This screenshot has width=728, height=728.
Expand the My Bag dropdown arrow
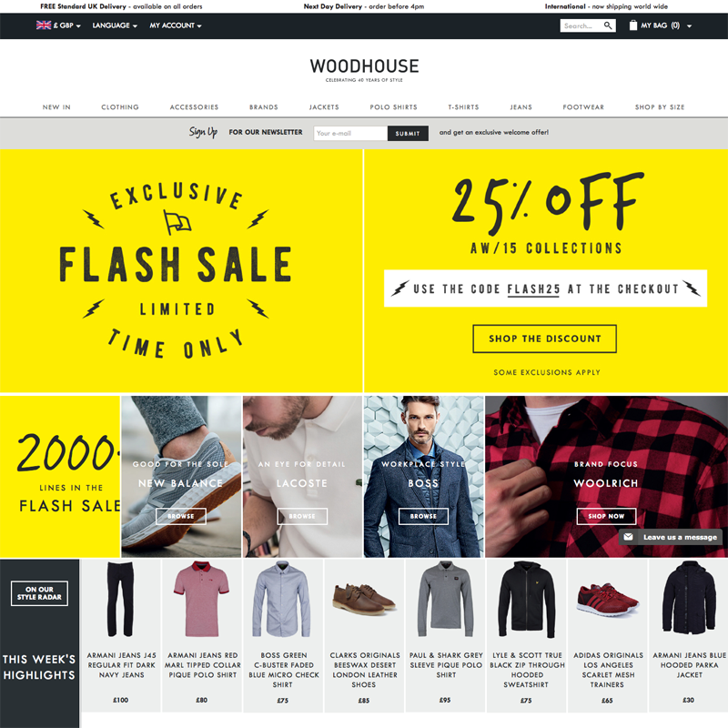point(689,26)
